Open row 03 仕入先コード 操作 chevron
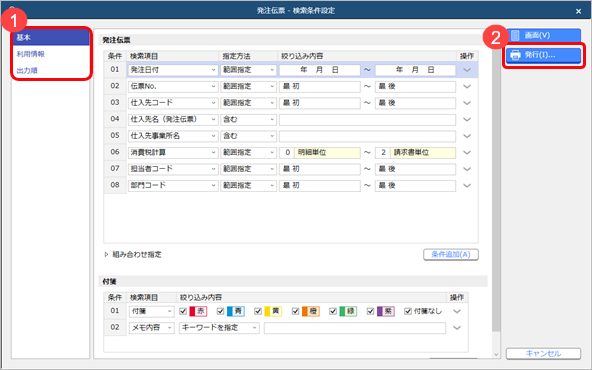592x370 pixels. tap(467, 103)
